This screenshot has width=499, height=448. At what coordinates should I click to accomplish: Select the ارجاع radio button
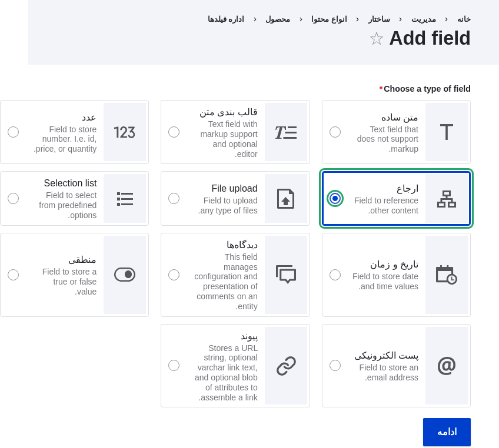pyautogui.click(x=335, y=198)
